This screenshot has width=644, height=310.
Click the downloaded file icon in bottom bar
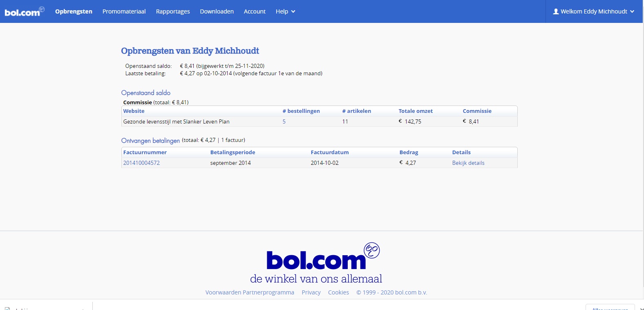point(7,309)
